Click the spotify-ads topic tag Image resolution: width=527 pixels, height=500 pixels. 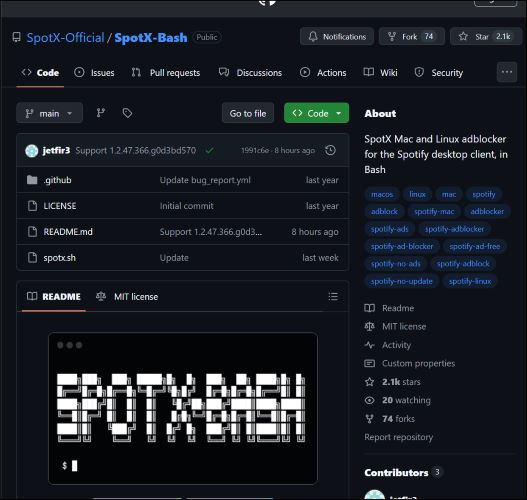(x=390, y=229)
